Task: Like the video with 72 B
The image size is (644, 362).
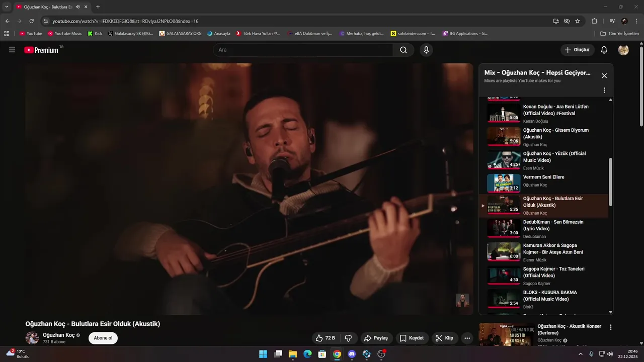Action: pos(325,338)
